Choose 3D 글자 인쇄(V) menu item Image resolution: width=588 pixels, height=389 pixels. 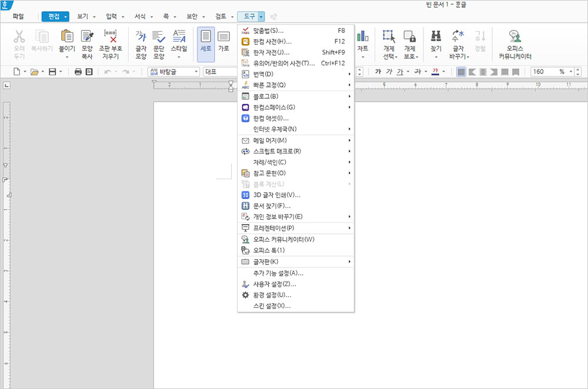click(296, 195)
